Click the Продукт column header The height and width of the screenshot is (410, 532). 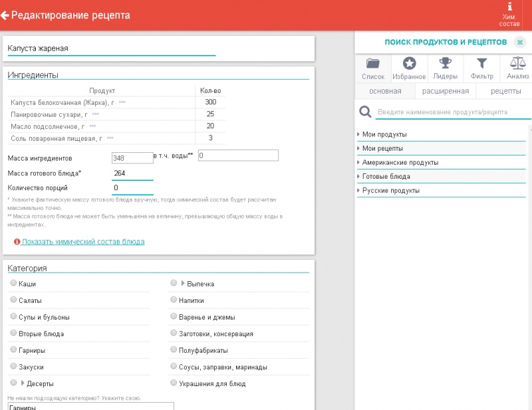[102, 90]
